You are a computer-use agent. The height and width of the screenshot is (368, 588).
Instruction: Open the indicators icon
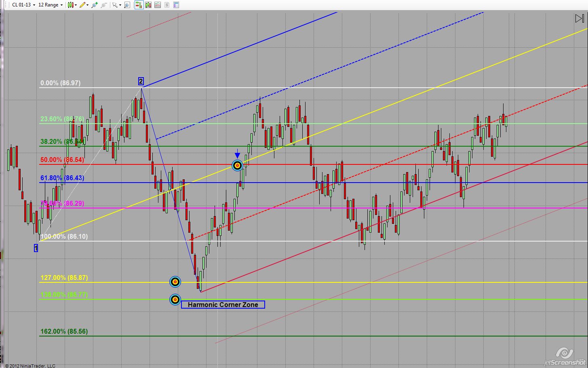point(157,5)
